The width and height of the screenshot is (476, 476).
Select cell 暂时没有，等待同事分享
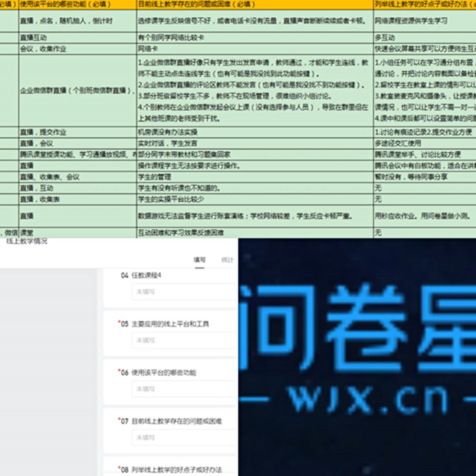[x=424, y=177]
